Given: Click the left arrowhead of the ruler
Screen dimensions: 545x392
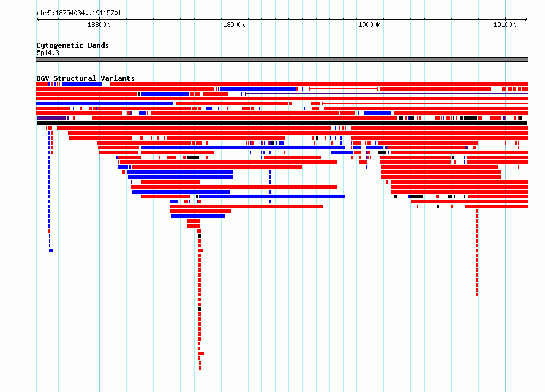Looking at the screenshot, I should 38,20.
